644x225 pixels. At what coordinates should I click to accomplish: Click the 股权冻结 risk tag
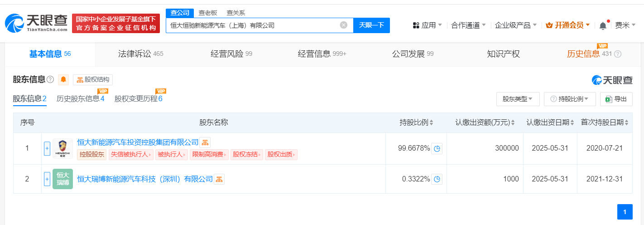pyautogui.click(x=247, y=154)
